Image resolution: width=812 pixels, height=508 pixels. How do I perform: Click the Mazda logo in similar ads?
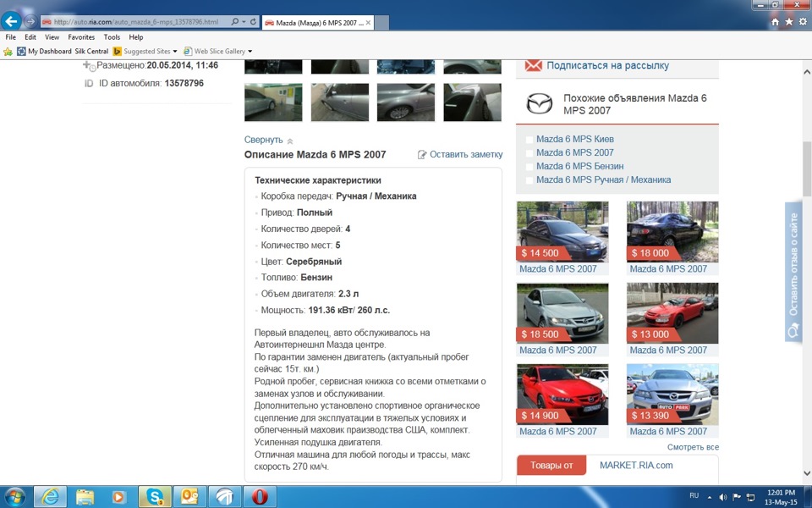pyautogui.click(x=539, y=103)
